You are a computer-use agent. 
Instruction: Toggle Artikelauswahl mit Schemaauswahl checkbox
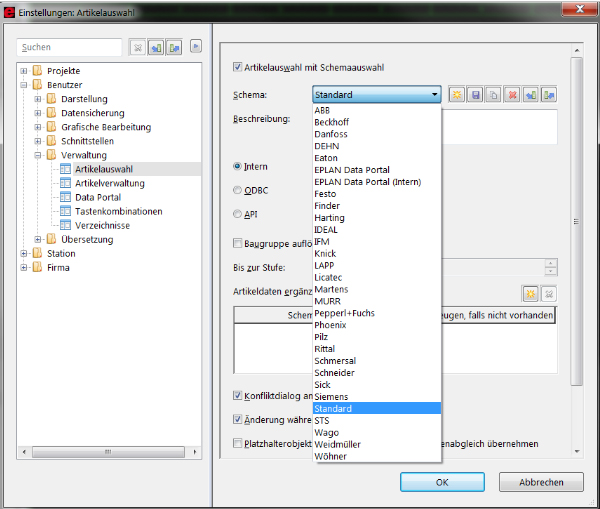238,67
